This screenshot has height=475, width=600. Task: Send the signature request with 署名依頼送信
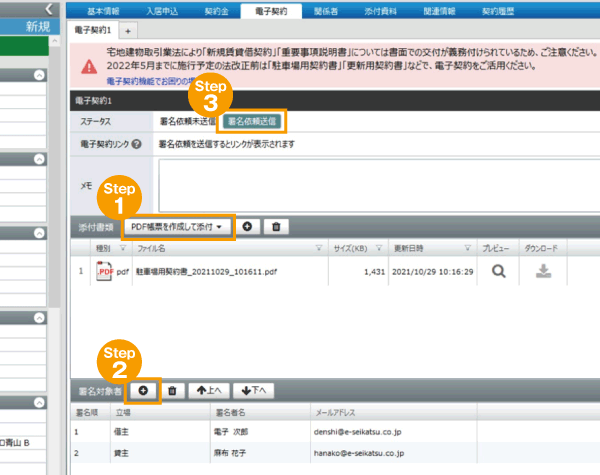pos(251,121)
